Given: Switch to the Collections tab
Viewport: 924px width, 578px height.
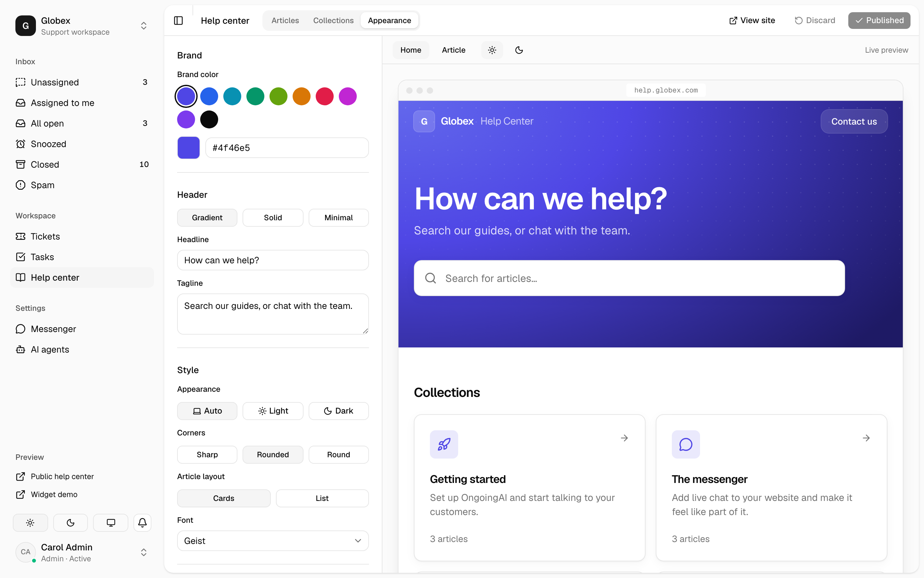Looking at the screenshot, I should click(x=333, y=20).
